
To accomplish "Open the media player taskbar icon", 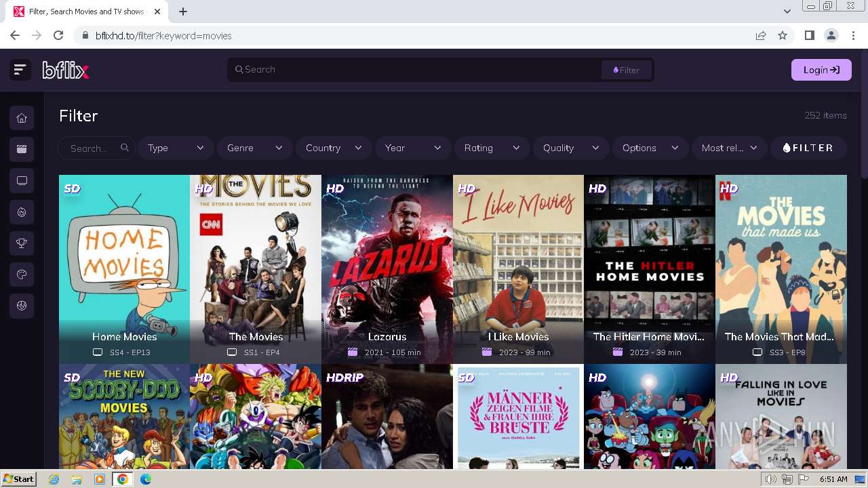I will 100,479.
